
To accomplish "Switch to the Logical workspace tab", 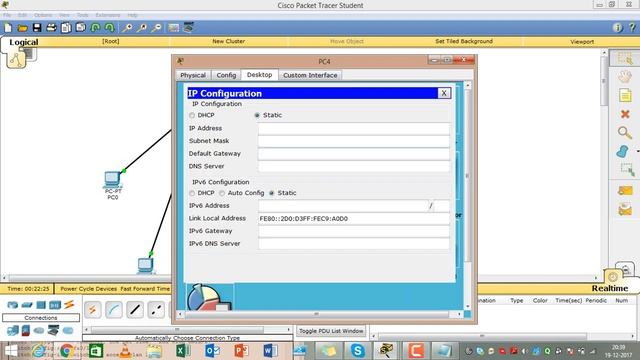I will (x=24, y=42).
